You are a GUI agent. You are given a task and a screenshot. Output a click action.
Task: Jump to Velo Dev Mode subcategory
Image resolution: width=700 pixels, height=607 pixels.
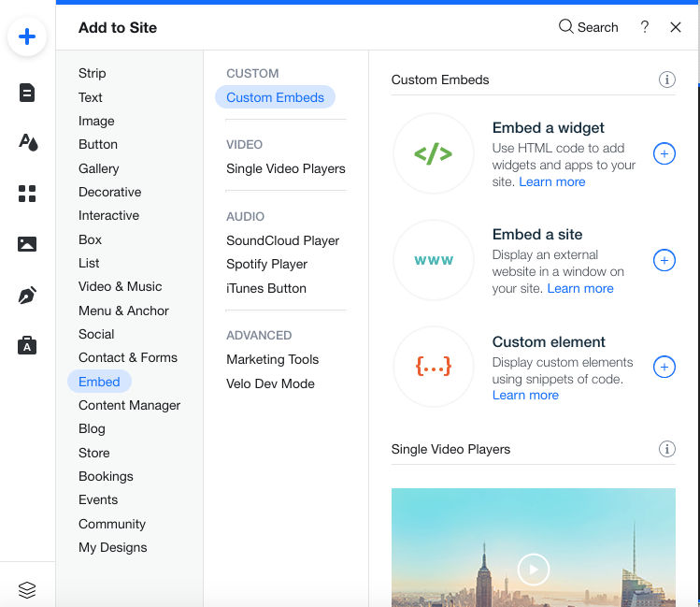tap(270, 383)
